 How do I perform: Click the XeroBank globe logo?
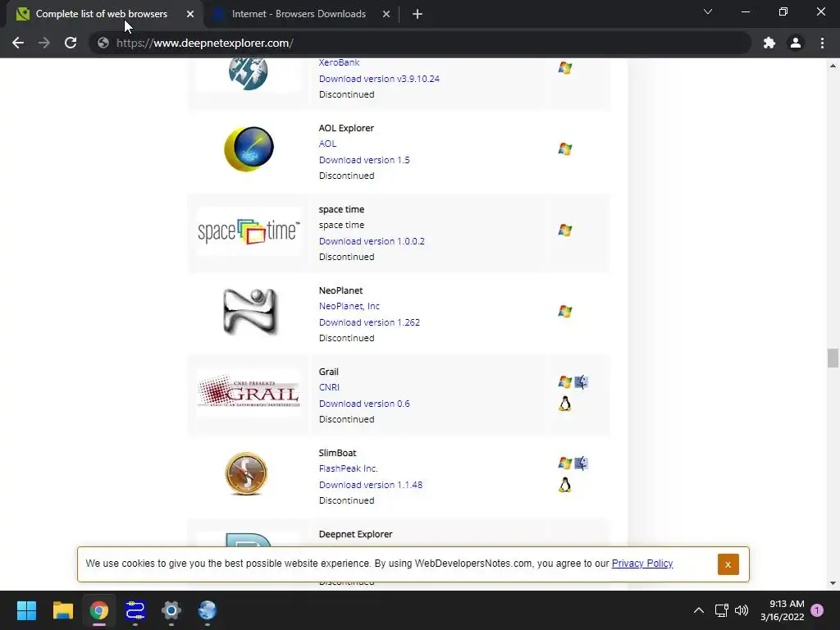248,74
